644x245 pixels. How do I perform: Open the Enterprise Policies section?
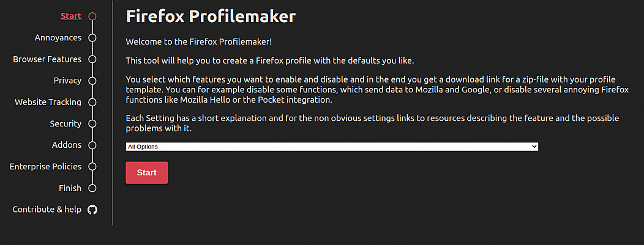45,166
